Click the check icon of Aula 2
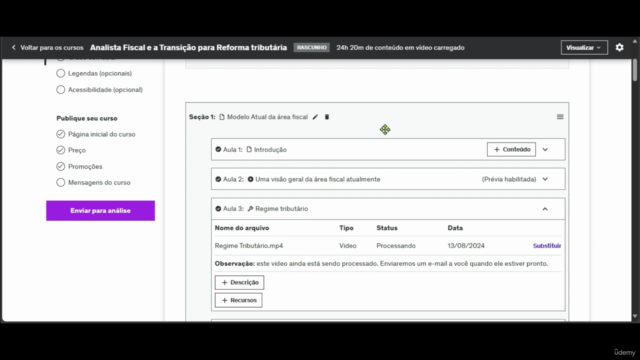This screenshot has width=640, height=360. (218, 179)
